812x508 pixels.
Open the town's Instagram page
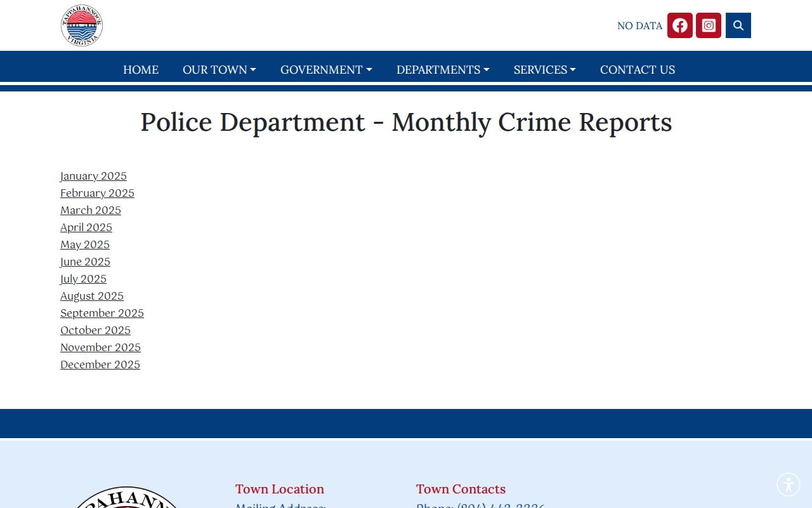click(x=709, y=25)
